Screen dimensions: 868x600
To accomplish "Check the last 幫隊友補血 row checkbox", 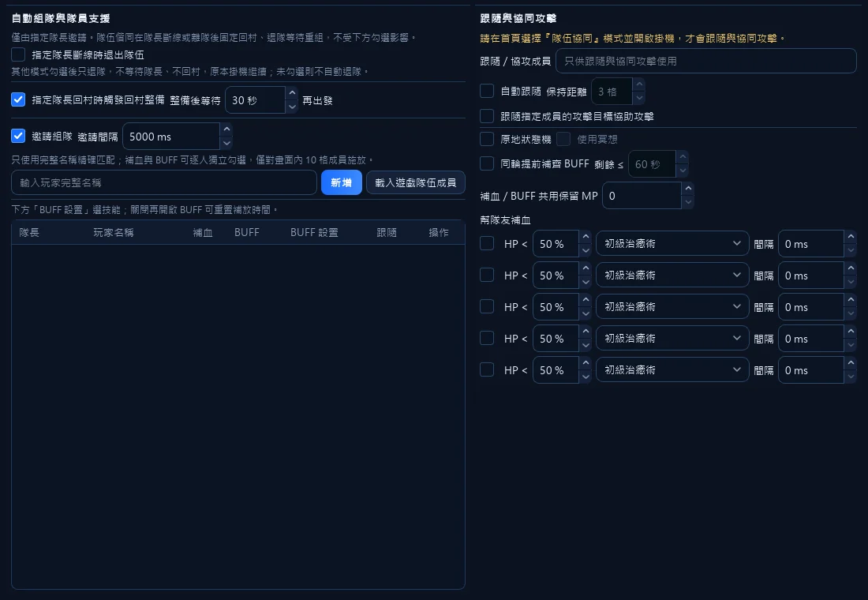I will coord(487,369).
